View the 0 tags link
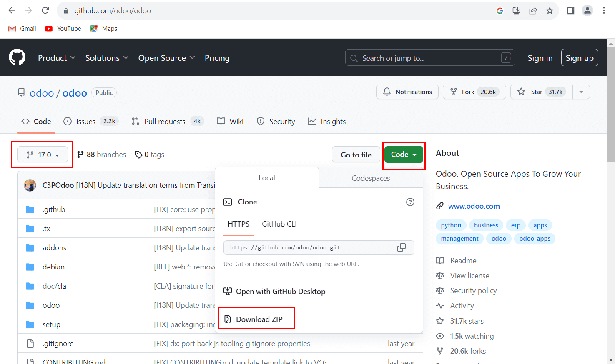615x364 pixels. tap(149, 155)
